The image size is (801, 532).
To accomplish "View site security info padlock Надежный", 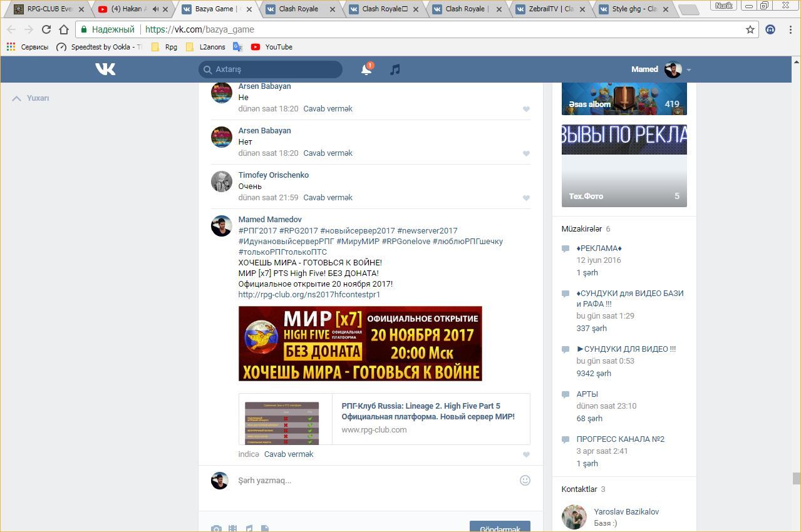I will pyautogui.click(x=107, y=29).
